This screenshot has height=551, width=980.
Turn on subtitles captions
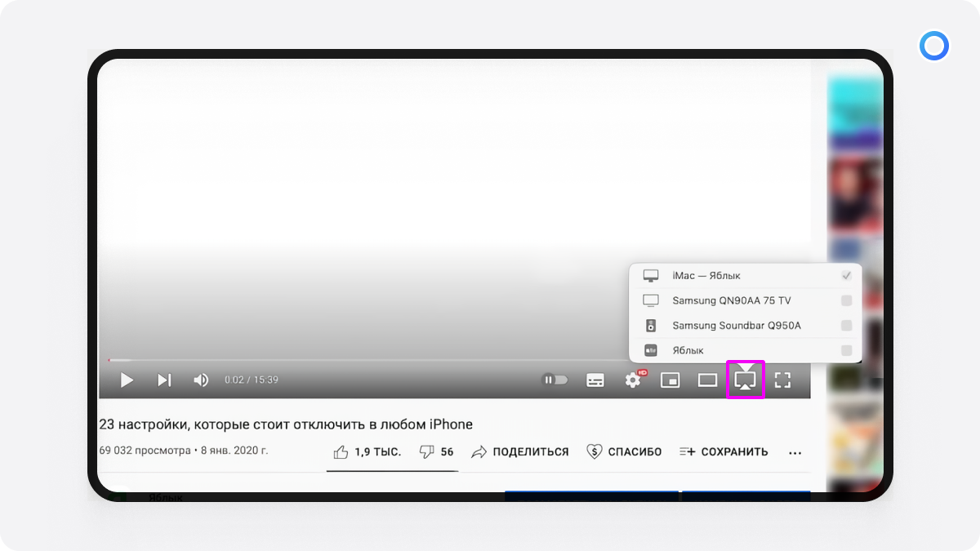pos(595,380)
